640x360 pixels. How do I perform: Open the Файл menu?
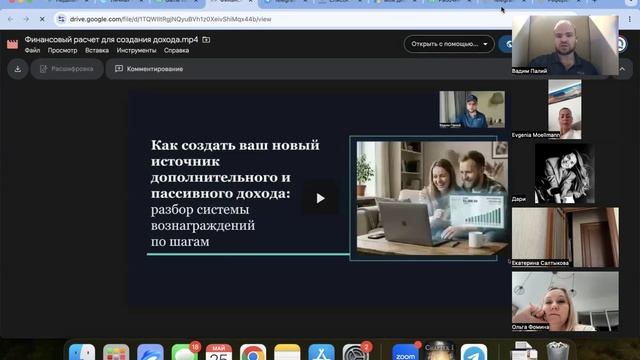coord(32,50)
